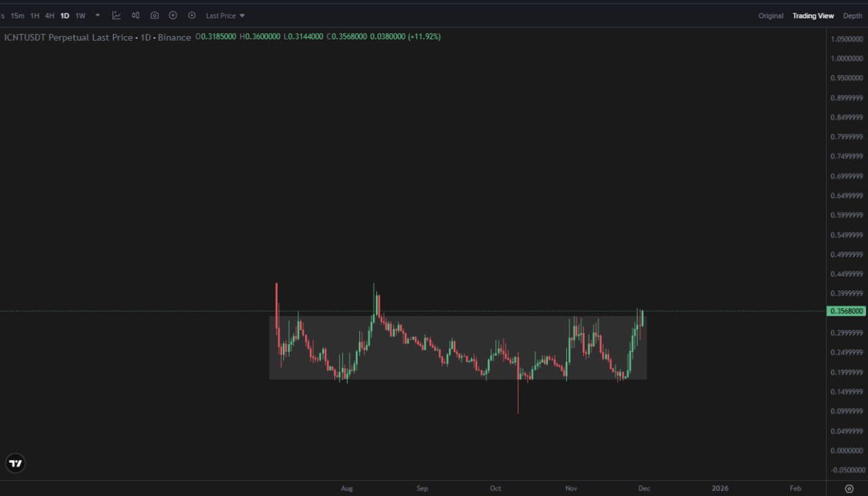Click the plus-circle alert icon
868x496 pixels.
coord(173,15)
